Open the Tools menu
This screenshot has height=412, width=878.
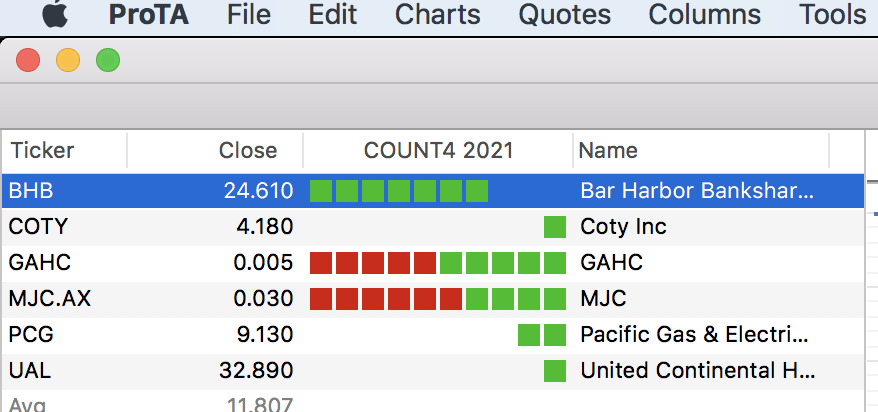pos(832,15)
